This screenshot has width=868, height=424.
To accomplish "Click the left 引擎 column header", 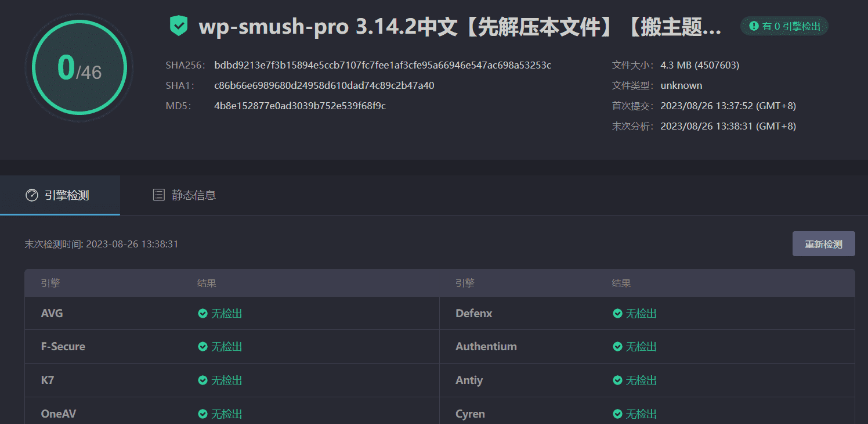I will click(x=50, y=283).
